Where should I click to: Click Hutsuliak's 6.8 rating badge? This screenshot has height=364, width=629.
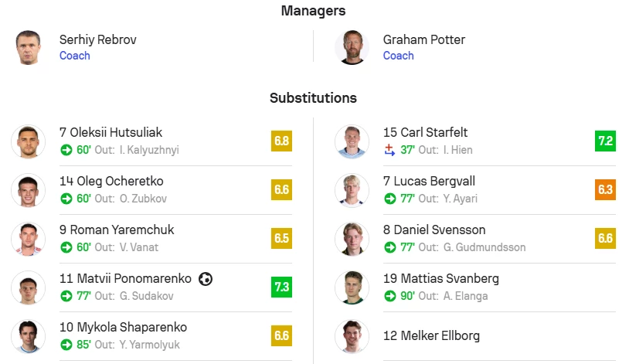(281, 141)
